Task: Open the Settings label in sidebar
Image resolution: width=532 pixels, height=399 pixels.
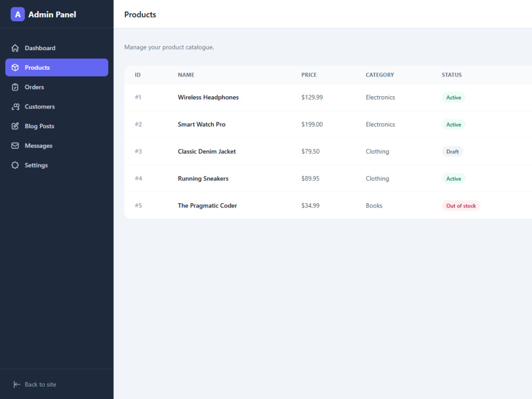Action: [36, 165]
